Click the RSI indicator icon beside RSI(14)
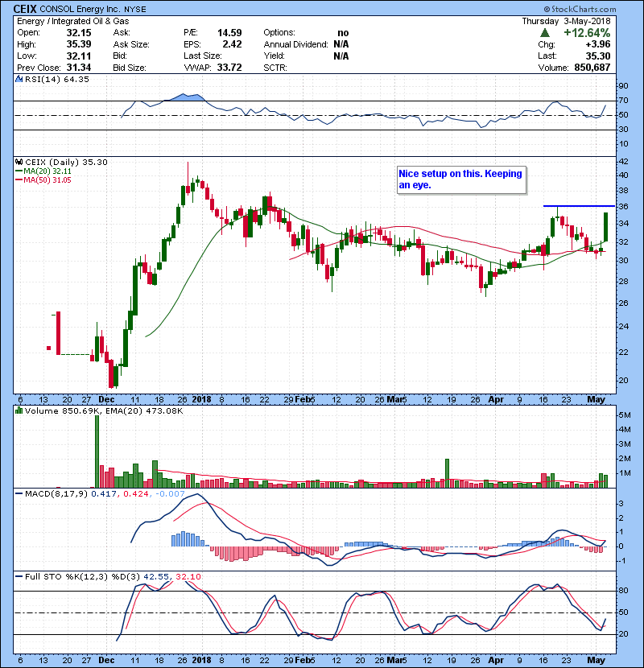 (19, 79)
